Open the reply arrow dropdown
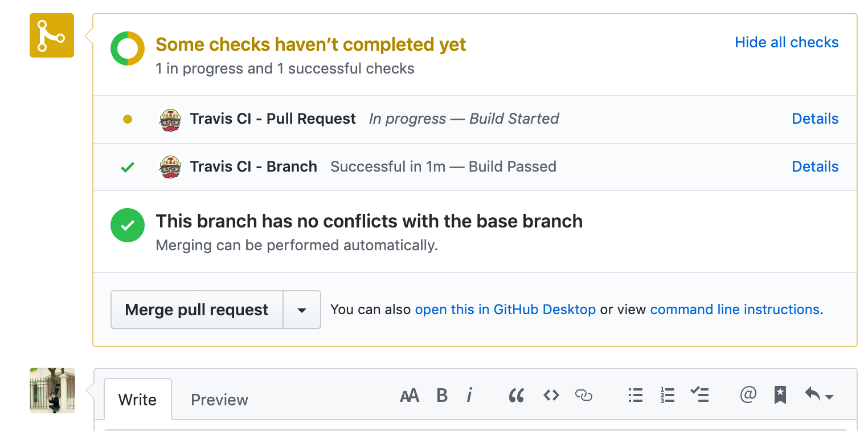 [818, 395]
